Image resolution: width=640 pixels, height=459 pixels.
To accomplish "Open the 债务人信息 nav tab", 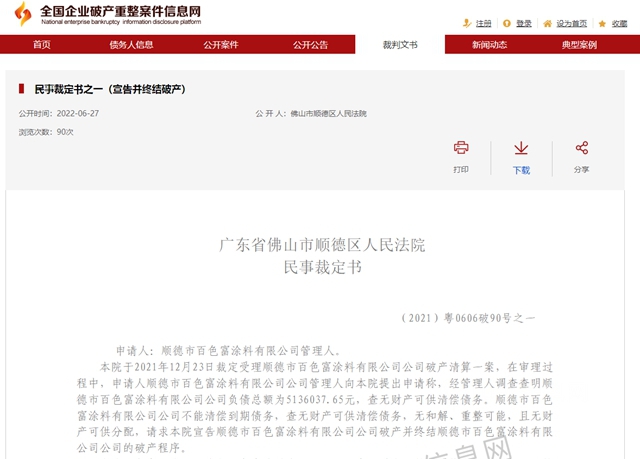I will [x=131, y=44].
